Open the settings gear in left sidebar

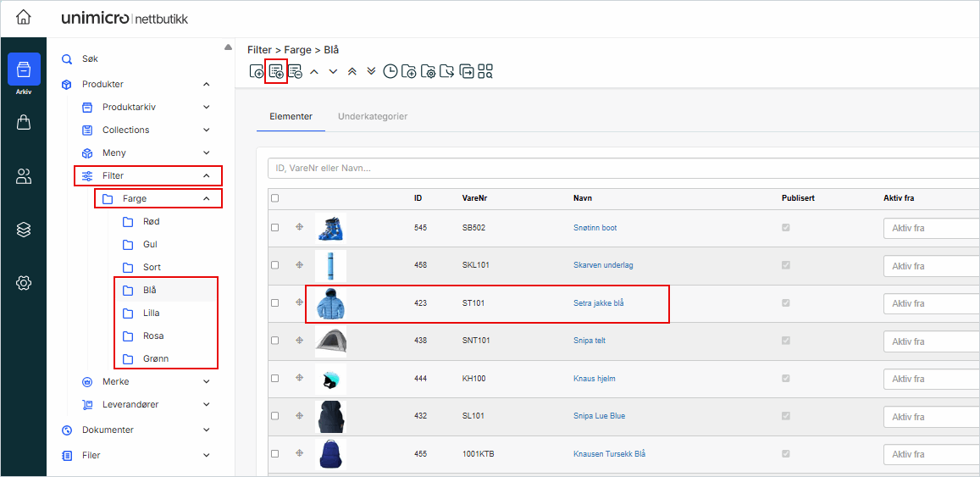pyautogui.click(x=24, y=283)
